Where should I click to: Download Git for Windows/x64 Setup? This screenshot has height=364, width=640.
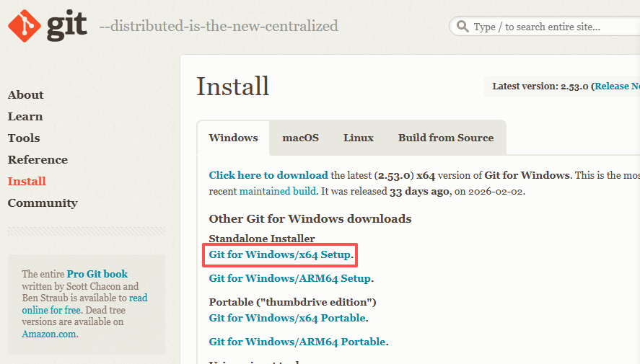[280, 254]
